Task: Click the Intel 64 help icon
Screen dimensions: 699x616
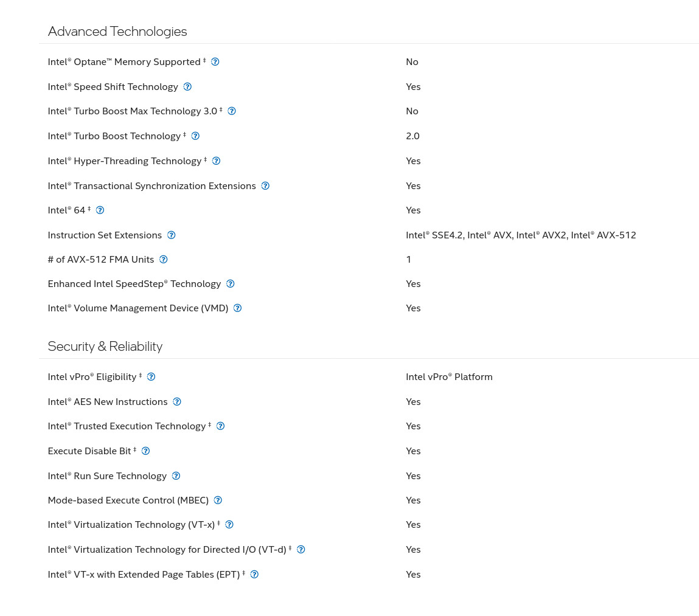Action: (x=100, y=210)
